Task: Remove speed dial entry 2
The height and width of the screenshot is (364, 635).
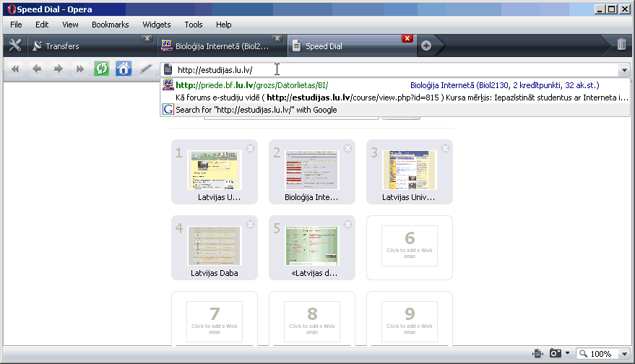Action: point(348,149)
